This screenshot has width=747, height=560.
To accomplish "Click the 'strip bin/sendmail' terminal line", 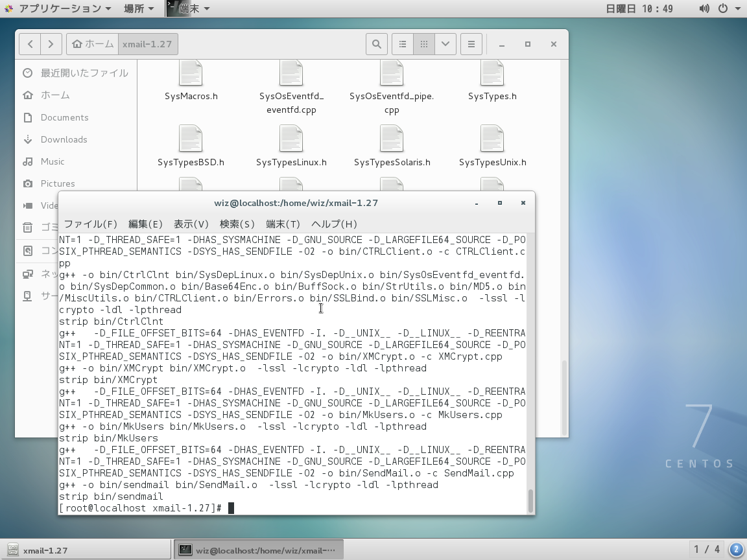I will click(111, 496).
